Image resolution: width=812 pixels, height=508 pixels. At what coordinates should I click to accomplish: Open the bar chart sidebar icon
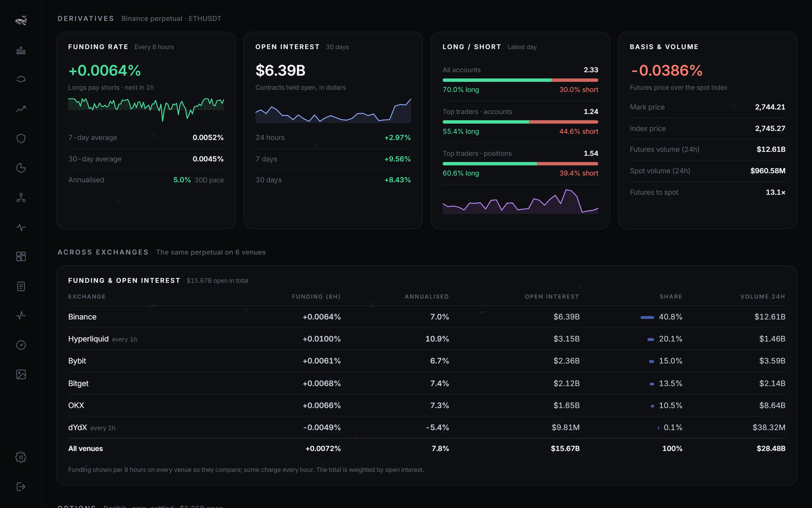21,50
